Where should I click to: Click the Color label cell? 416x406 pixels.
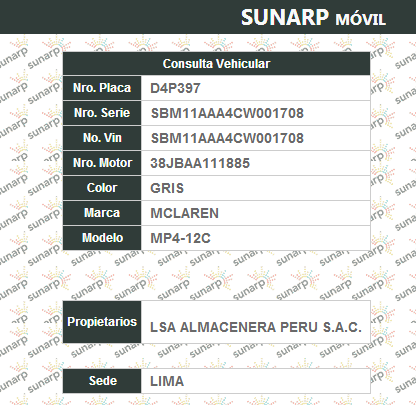tap(102, 188)
